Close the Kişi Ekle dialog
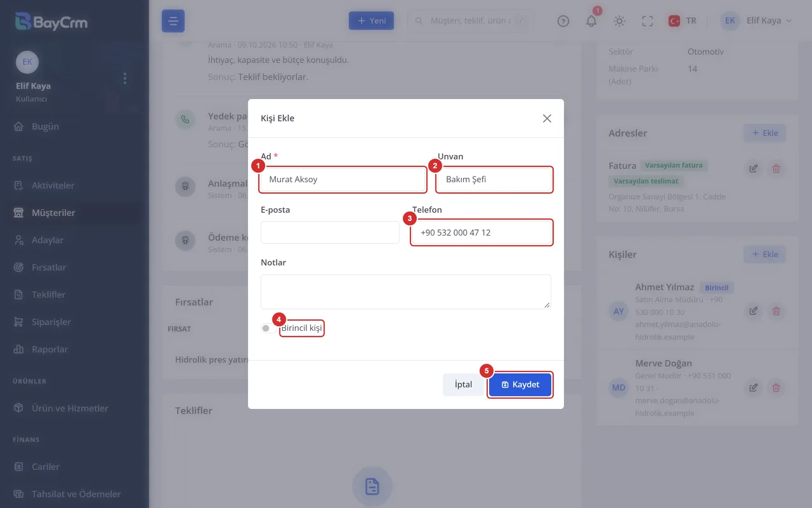This screenshot has width=812, height=508. pyautogui.click(x=547, y=118)
